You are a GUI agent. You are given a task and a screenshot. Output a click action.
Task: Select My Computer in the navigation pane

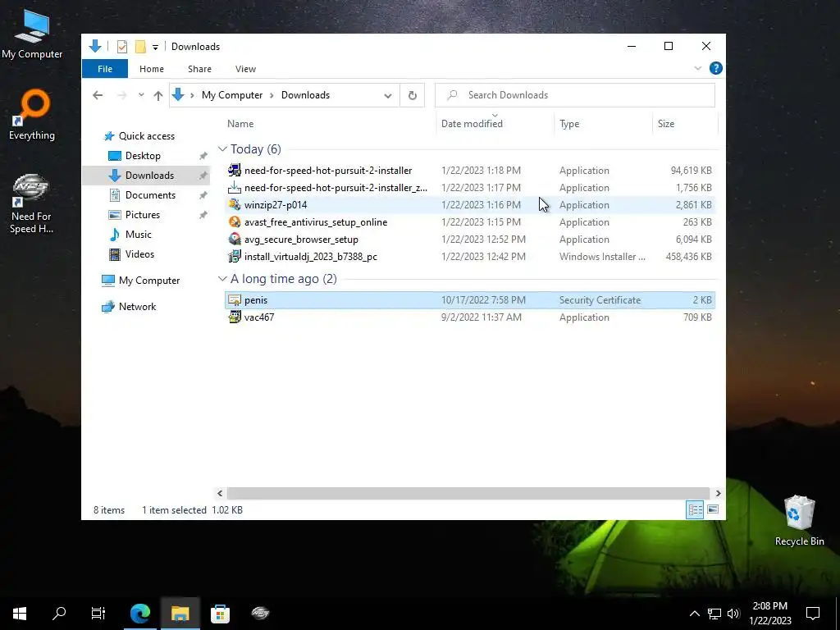tap(149, 281)
